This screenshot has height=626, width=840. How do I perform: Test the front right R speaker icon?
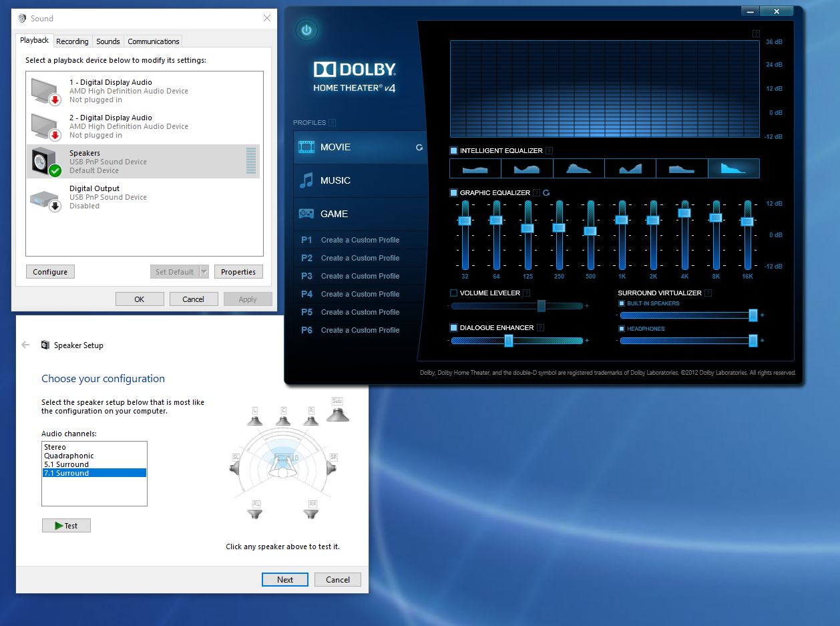coord(311,417)
